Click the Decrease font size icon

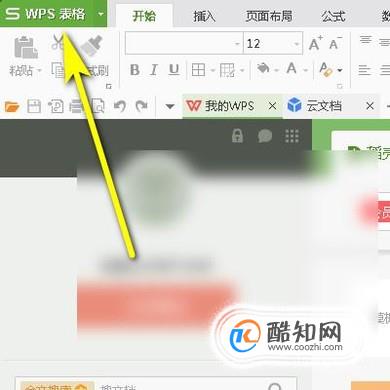335,43
